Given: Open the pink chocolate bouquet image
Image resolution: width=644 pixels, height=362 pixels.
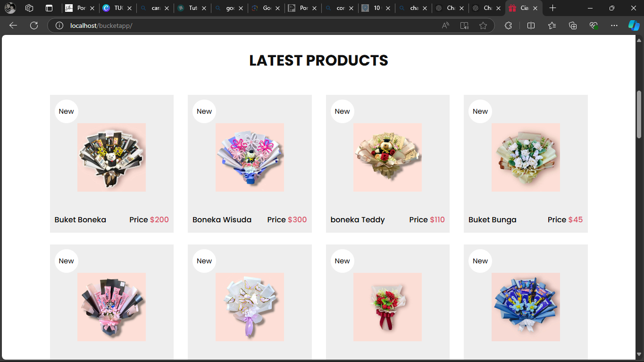Looking at the screenshot, I should (x=111, y=307).
